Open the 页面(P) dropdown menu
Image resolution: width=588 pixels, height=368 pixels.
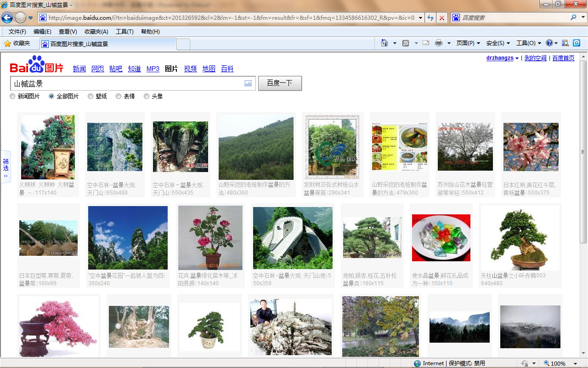coord(468,43)
